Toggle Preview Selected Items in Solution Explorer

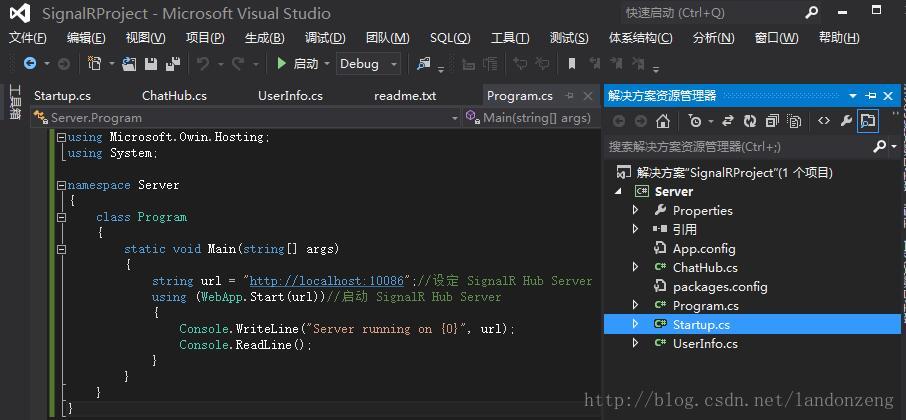(x=868, y=121)
